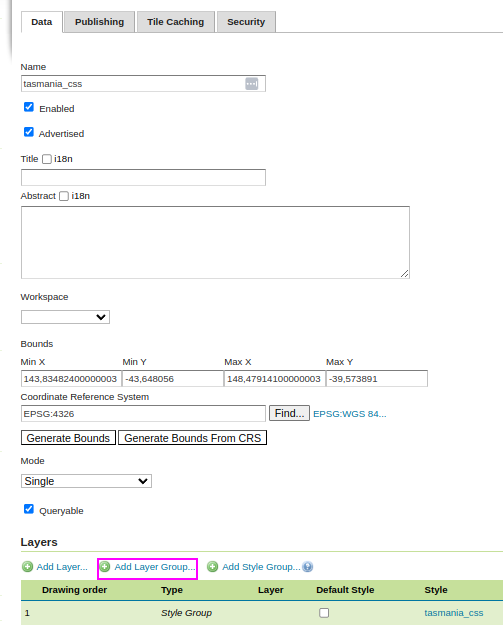Toggle the Advertised checkbox
Viewport: 503px width, 644px height.
pos(29,132)
